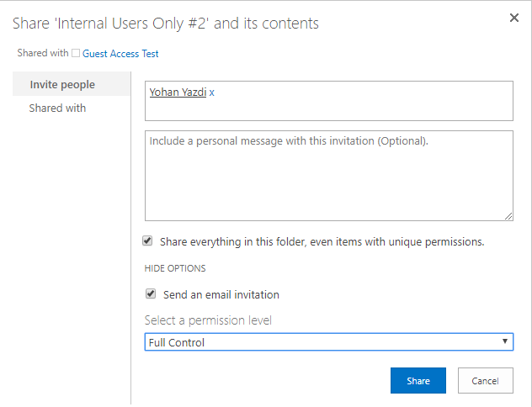
Task: Click the small box icon before Guest Access Test
Action: click(76, 53)
